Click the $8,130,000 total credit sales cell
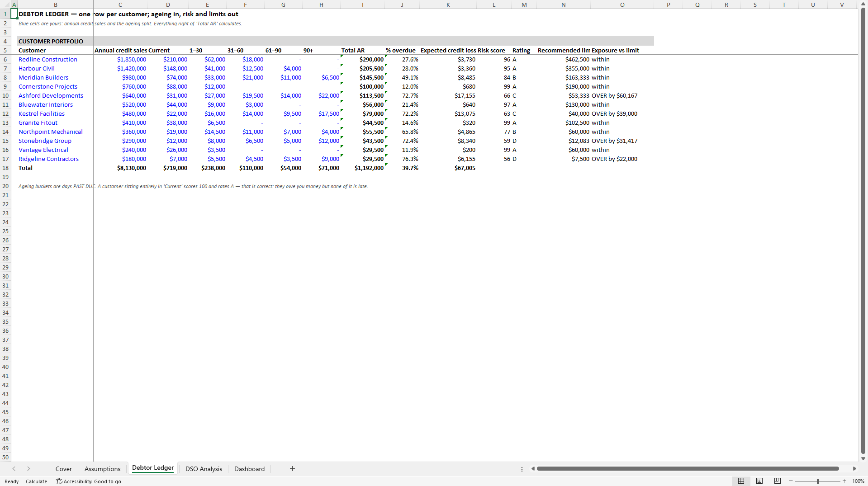This screenshot has width=868, height=486. 120,168
